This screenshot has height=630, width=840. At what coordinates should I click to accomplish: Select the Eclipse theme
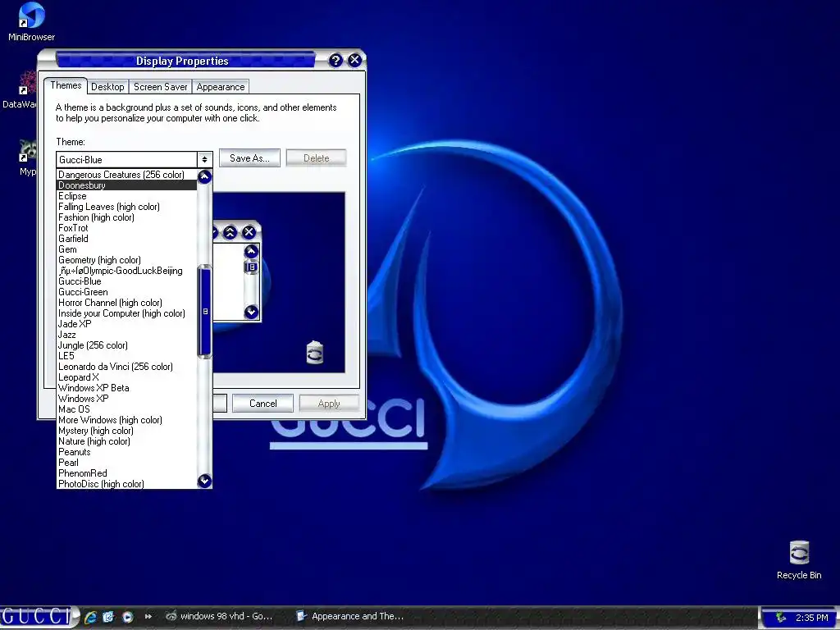click(x=127, y=196)
